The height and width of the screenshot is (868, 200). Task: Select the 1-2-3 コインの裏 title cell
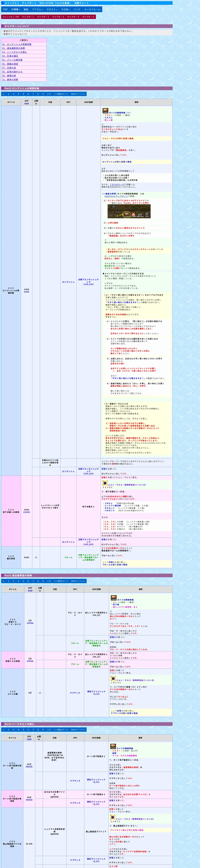pos(12,693)
